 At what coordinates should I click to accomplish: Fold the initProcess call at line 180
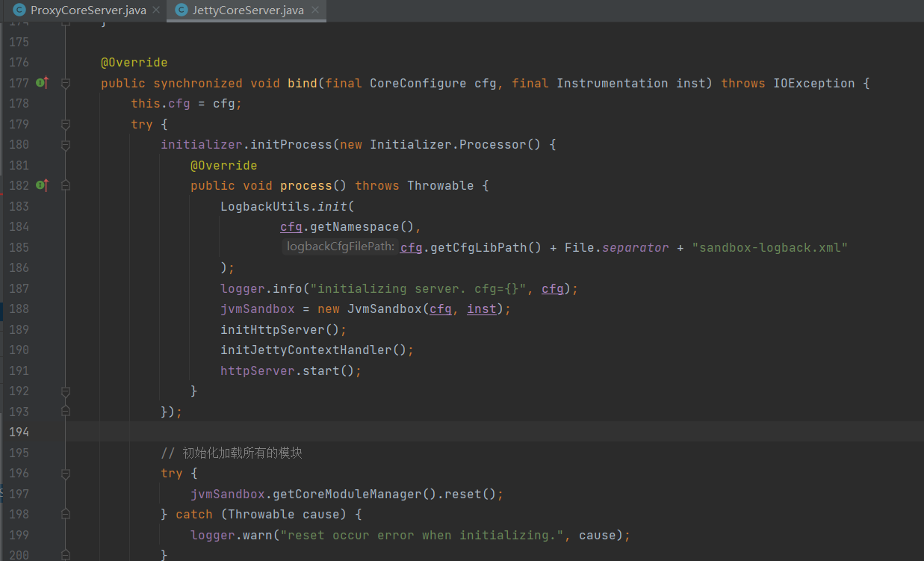(x=66, y=145)
